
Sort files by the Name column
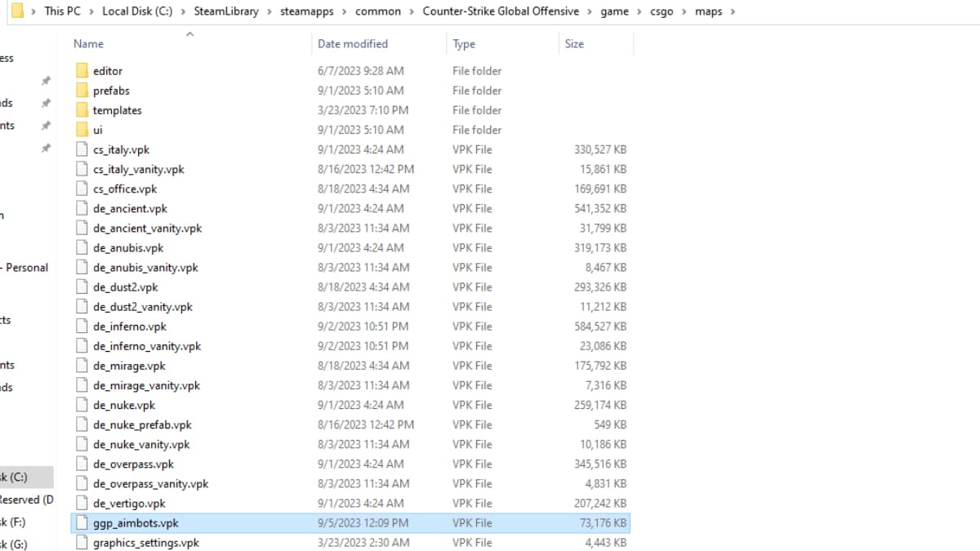coord(88,44)
